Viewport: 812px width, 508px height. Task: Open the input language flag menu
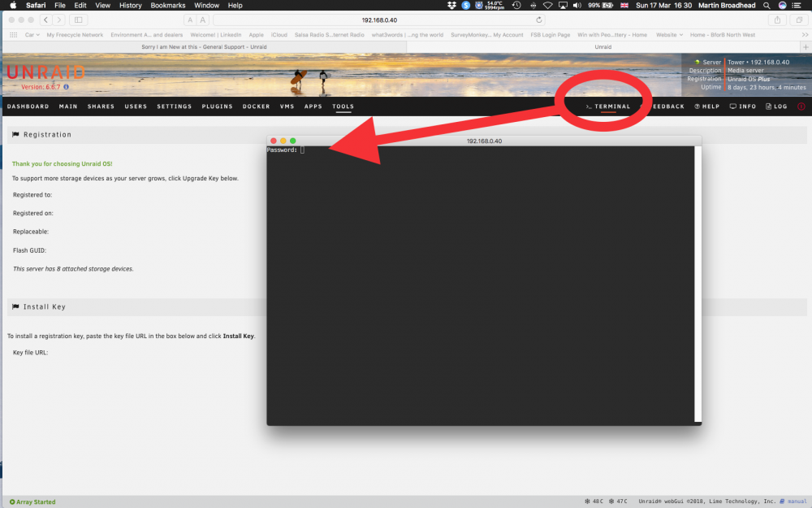point(624,5)
